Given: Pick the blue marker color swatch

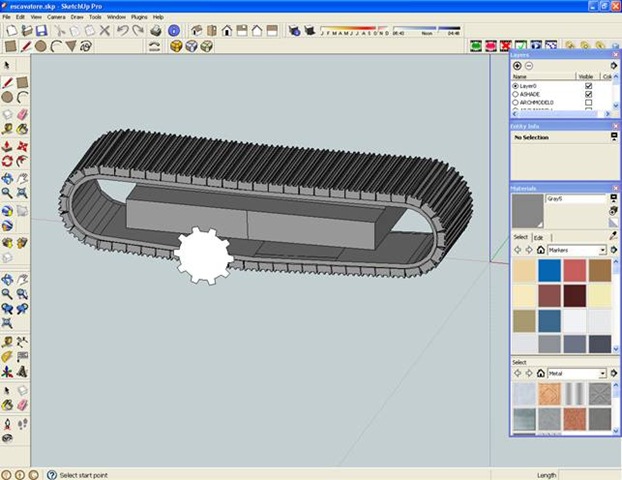Looking at the screenshot, I should [549, 271].
